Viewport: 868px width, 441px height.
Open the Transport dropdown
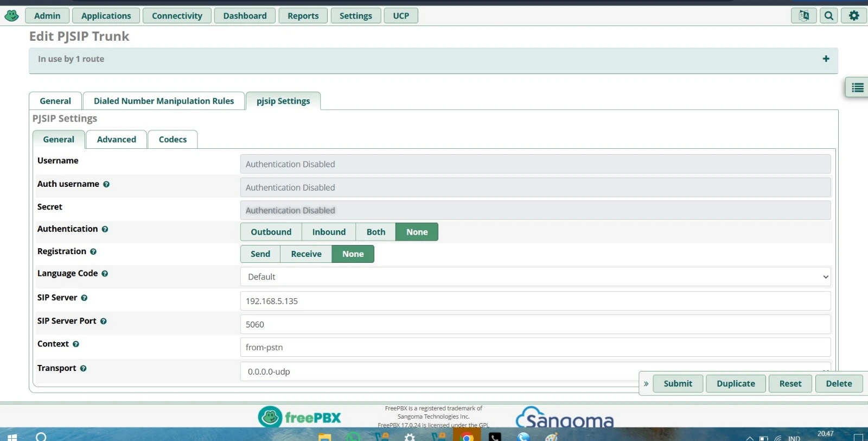[535, 371]
